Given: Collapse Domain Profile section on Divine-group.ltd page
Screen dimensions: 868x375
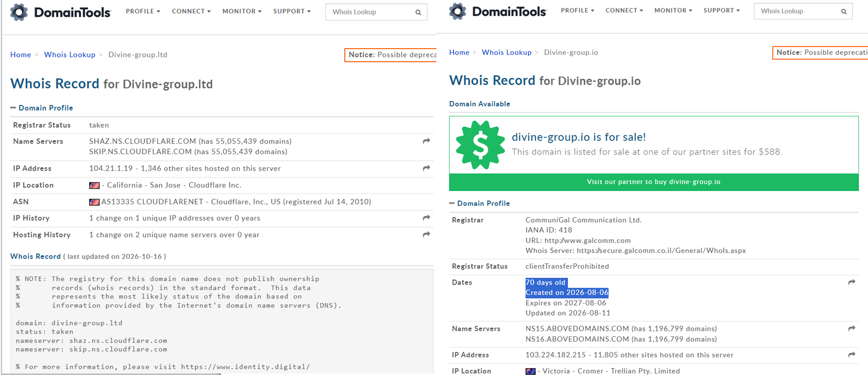Looking at the screenshot, I should click(x=42, y=108).
